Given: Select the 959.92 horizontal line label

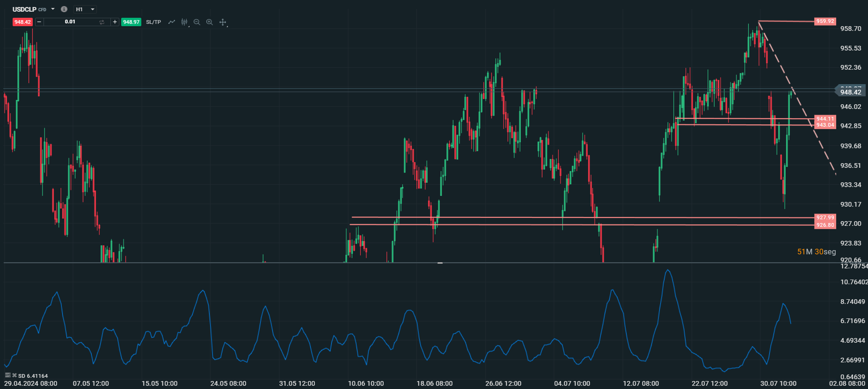Looking at the screenshot, I should click(825, 21).
